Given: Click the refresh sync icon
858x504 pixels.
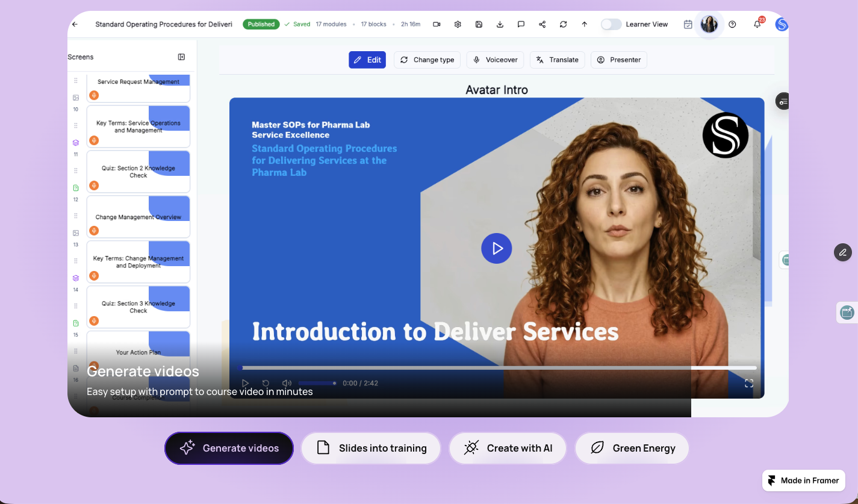Looking at the screenshot, I should pos(563,25).
